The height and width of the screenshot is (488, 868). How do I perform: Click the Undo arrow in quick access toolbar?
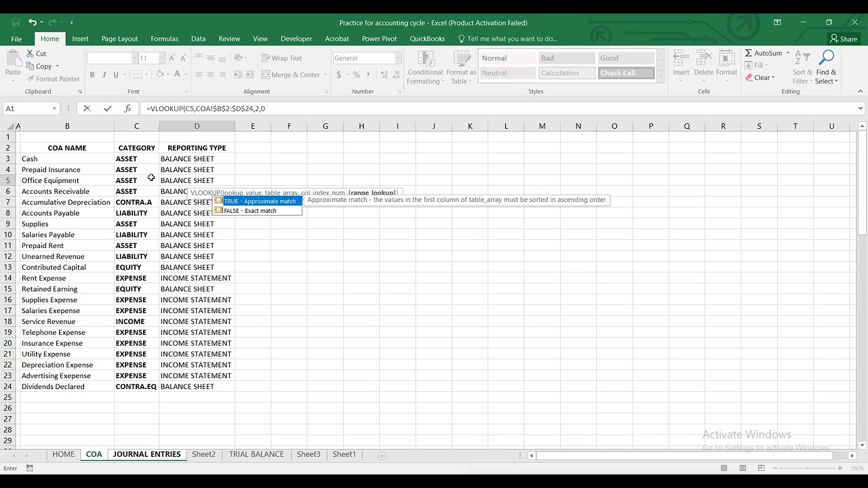pos(33,22)
